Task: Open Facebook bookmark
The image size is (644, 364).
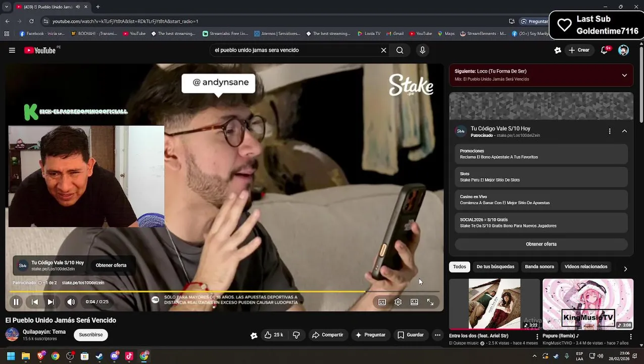Action: coord(42,34)
